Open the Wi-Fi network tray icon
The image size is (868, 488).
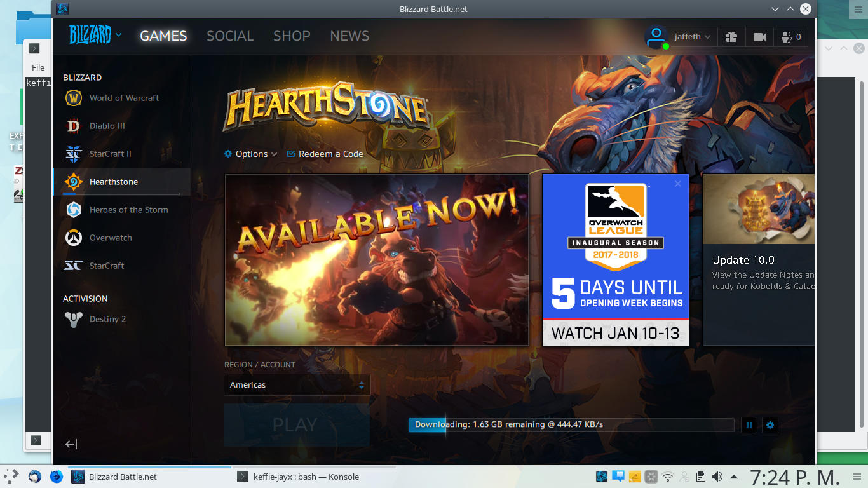(x=668, y=477)
